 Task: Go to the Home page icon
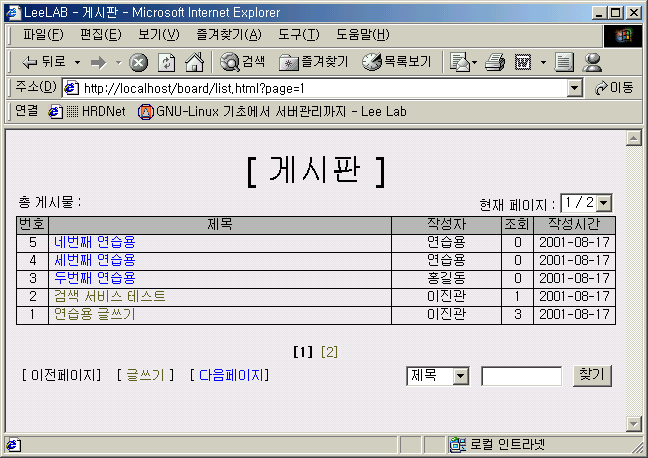194,62
